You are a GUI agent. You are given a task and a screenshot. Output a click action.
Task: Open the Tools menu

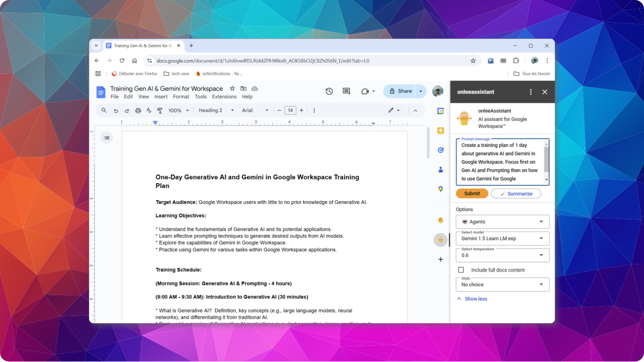tap(201, 97)
